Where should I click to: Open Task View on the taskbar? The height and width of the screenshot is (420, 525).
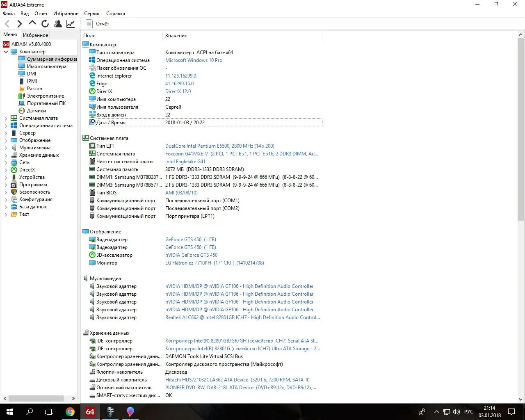pyautogui.click(x=49, y=412)
